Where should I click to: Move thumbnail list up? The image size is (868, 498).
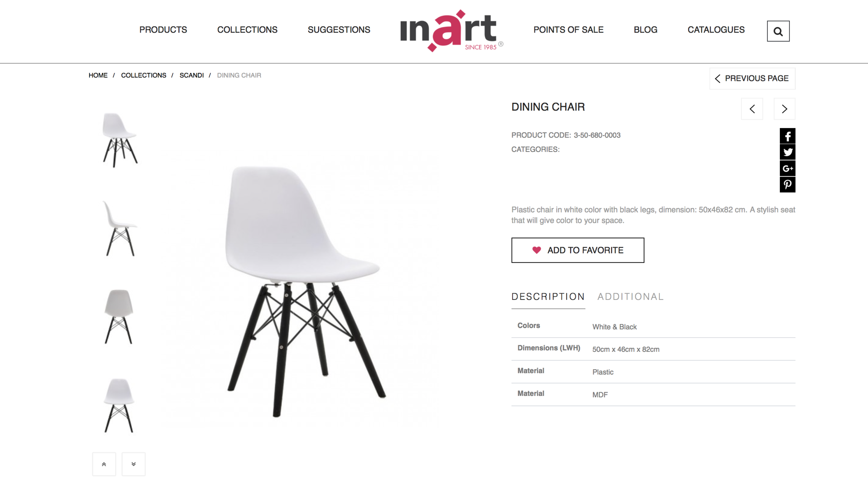(104, 464)
